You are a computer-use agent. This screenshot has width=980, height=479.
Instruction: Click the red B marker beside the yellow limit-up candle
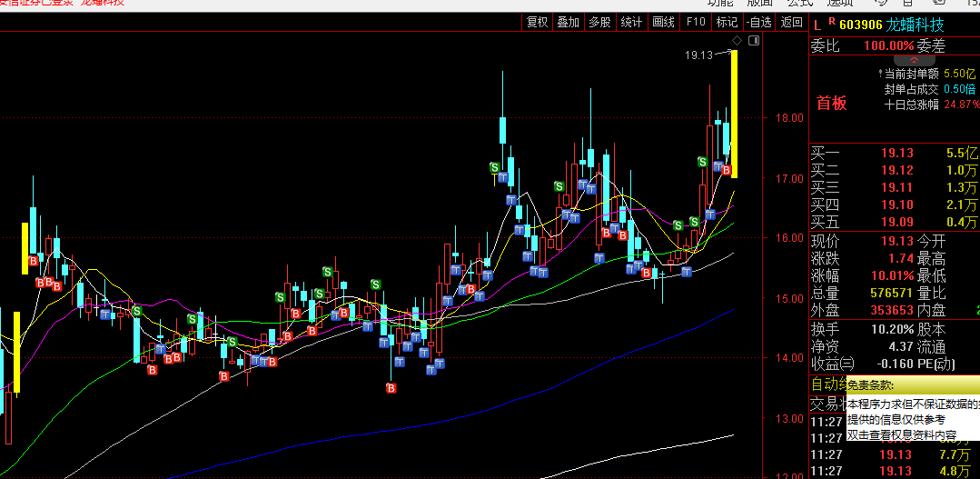(727, 169)
